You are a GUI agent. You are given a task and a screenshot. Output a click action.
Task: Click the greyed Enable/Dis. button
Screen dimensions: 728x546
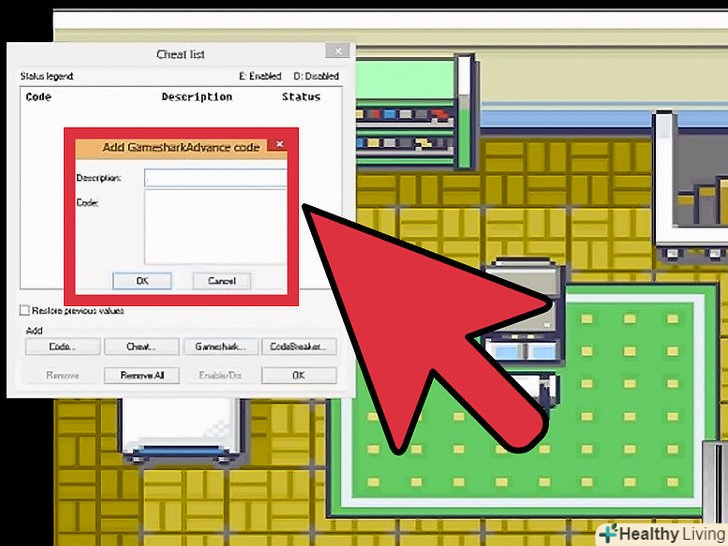[221, 375]
